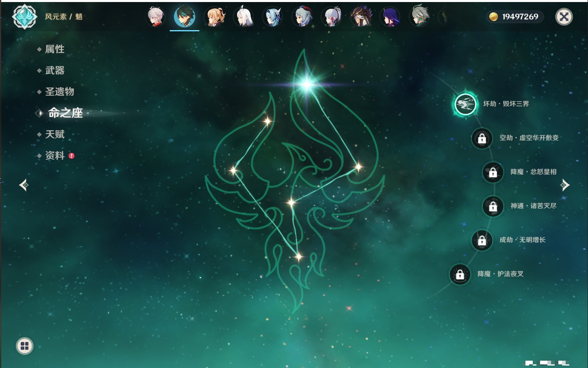Select locked constellation 降魔·护法夜叉
Image resolution: width=588 pixels, height=368 pixels.
(460, 274)
